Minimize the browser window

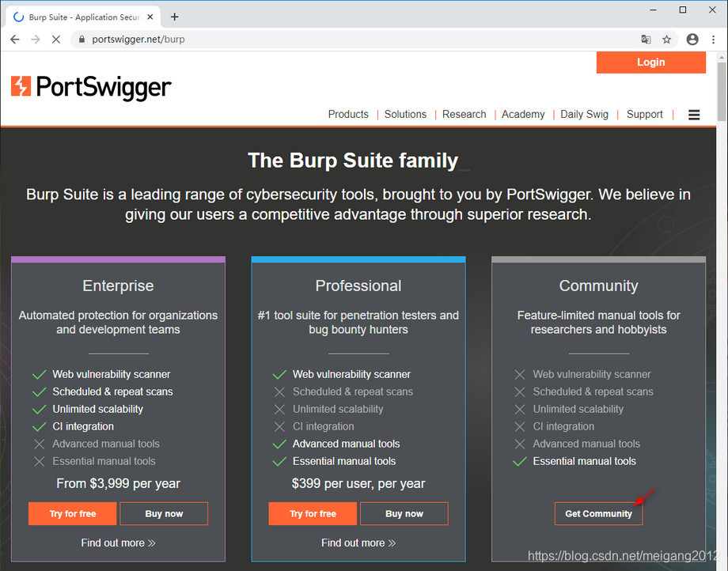tap(654, 9)
